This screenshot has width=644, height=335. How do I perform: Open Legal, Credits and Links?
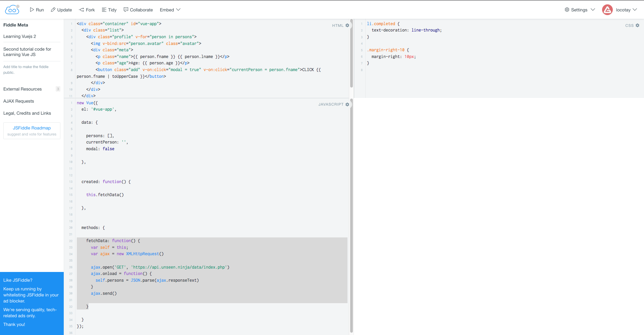click(x=27, y=113)
